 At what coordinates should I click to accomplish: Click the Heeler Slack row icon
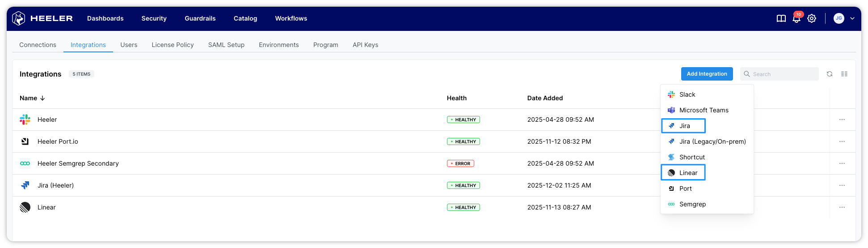25,120
